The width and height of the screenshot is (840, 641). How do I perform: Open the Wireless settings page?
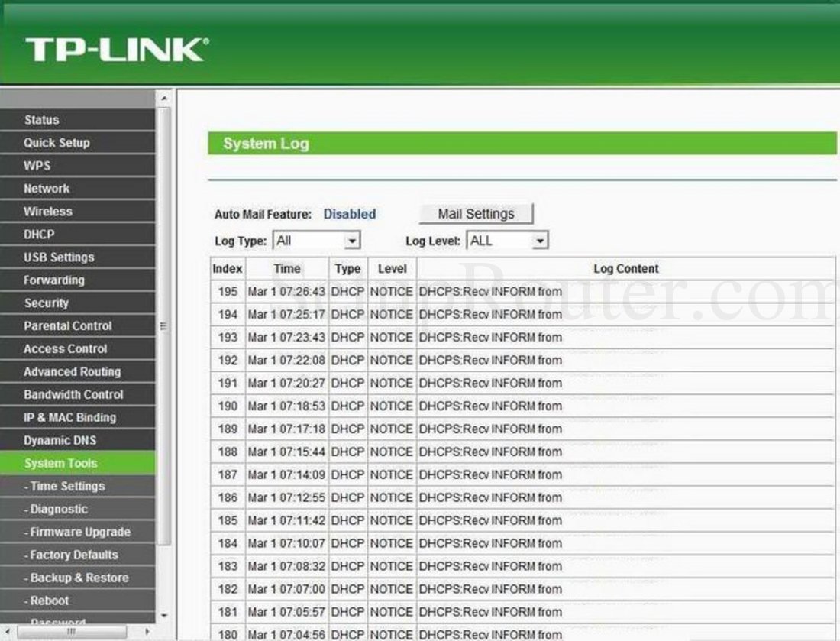click(48, 212)
